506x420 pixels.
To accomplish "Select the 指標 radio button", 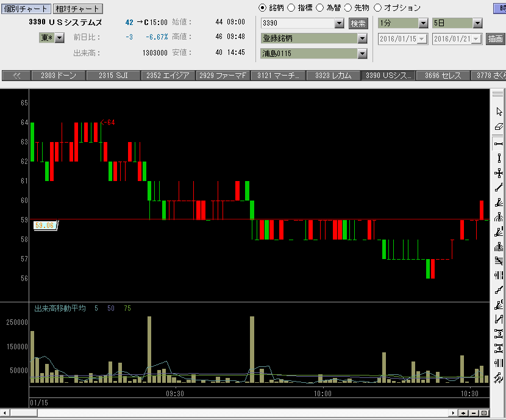I will point(291,8).
